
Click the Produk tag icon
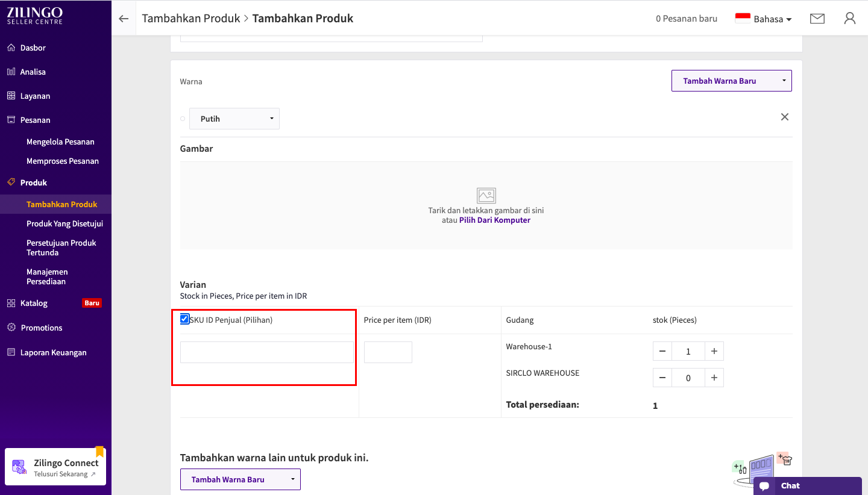11,182
